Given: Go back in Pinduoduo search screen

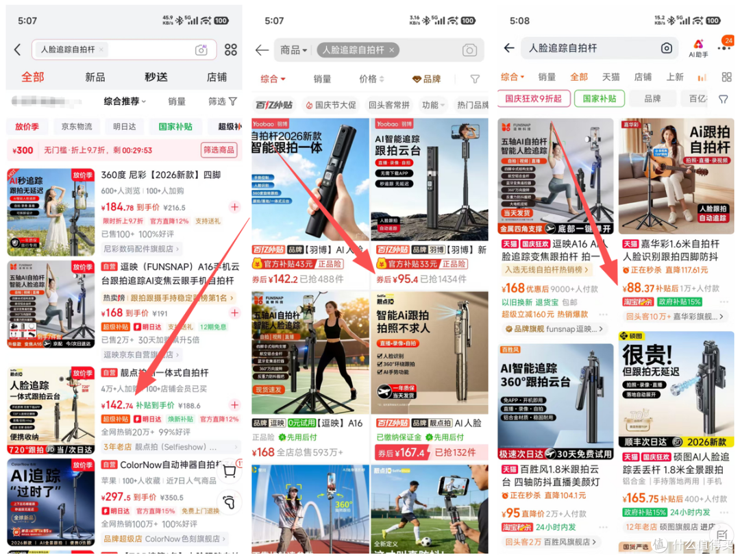Looking at the screenshot, I should (x=262, y=50).
